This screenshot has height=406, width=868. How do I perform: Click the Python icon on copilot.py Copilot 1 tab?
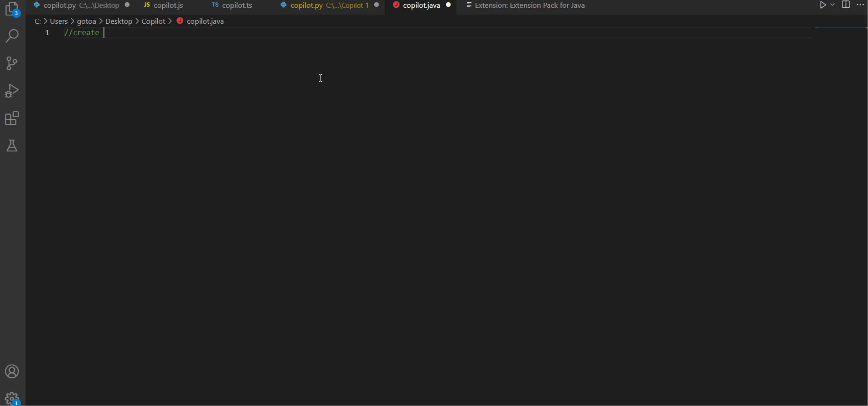tap(284, 5)
